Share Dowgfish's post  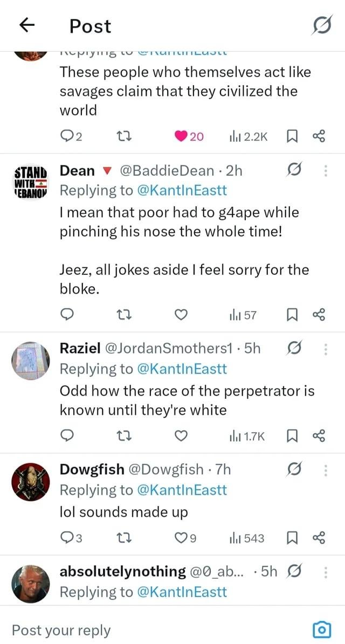pos(319,538)
